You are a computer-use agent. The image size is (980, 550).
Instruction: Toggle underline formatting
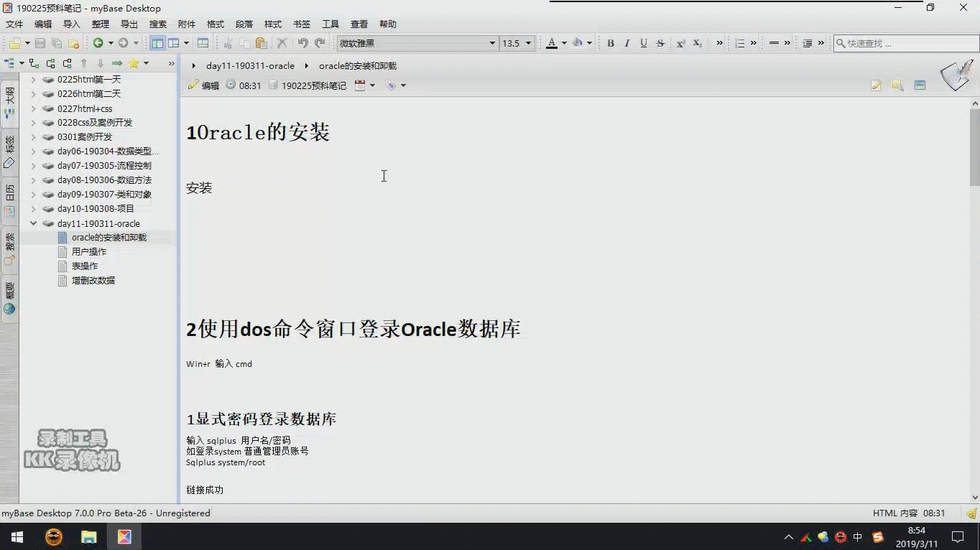coord(643,43)
